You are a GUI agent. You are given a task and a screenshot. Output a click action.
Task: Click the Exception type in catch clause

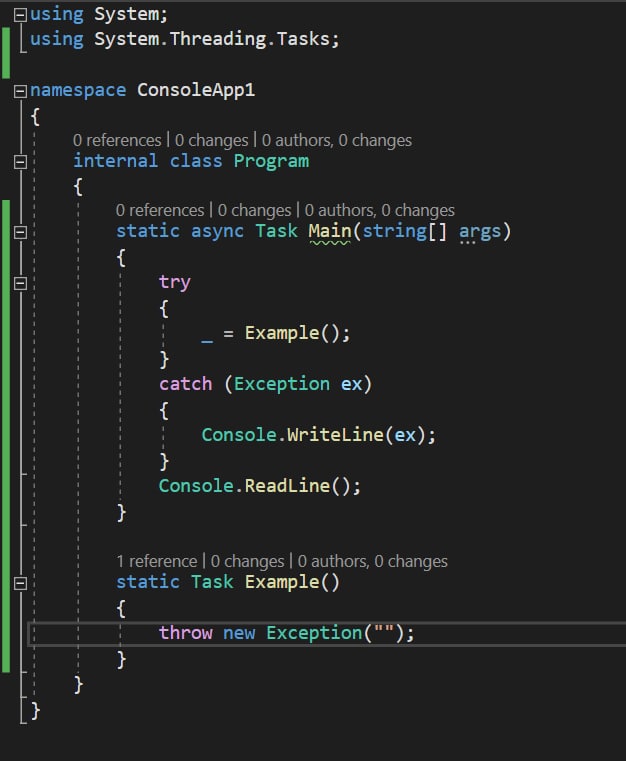click(281, 384)
